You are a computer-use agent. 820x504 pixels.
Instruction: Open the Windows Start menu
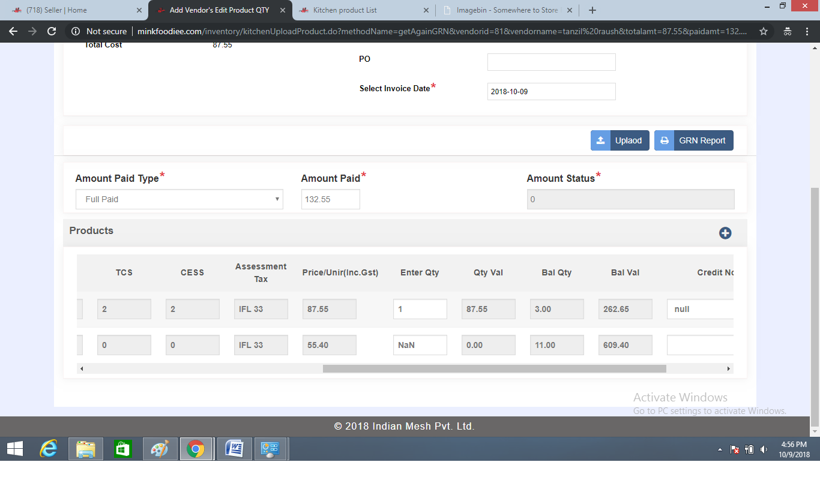[15, 449]
